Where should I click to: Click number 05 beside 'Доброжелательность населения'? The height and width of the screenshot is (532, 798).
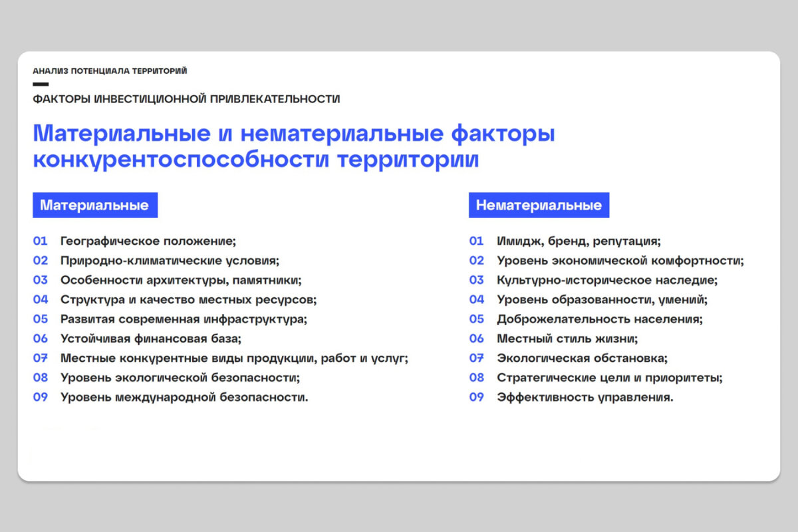(477, 319)
